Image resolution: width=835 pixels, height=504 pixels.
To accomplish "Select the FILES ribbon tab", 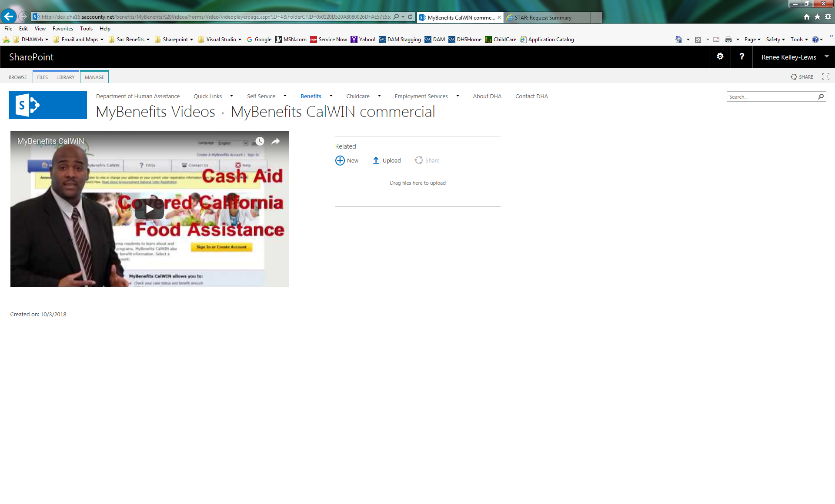I will pyautogui.click(x=43, y=77).
